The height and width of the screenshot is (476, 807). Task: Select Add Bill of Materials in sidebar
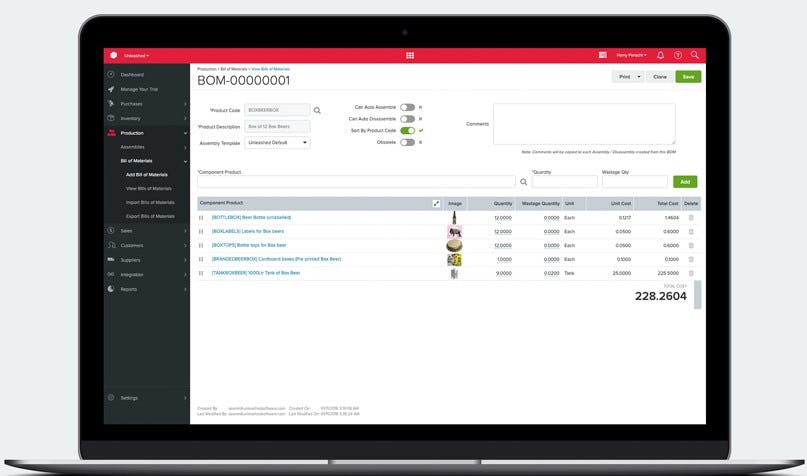tap(147, 175)
